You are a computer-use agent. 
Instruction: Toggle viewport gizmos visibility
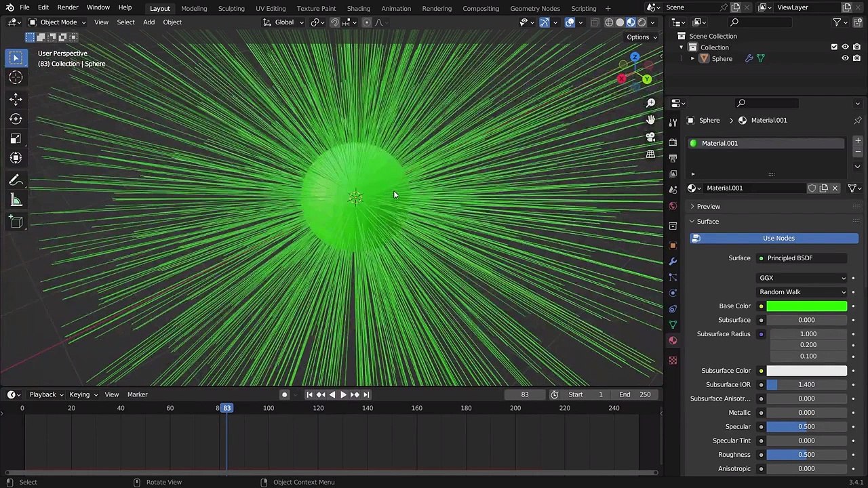[x=545, y=22]
